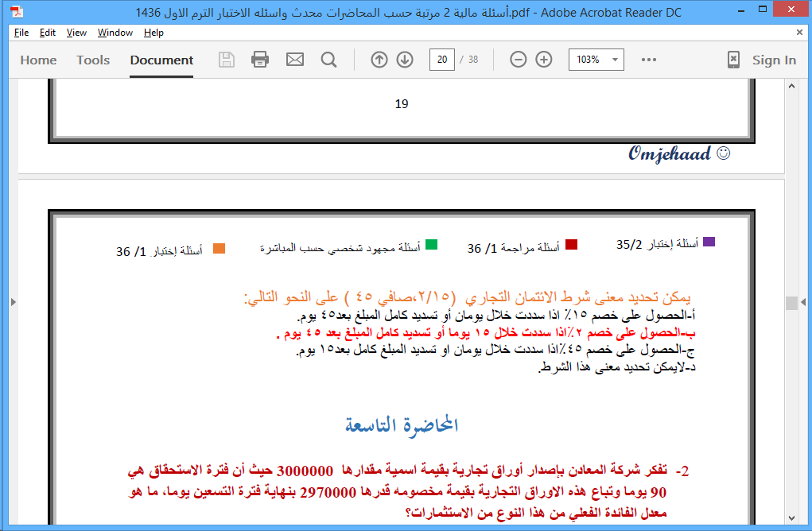
Task: Select the Document tab
Action: pos(161,60)
